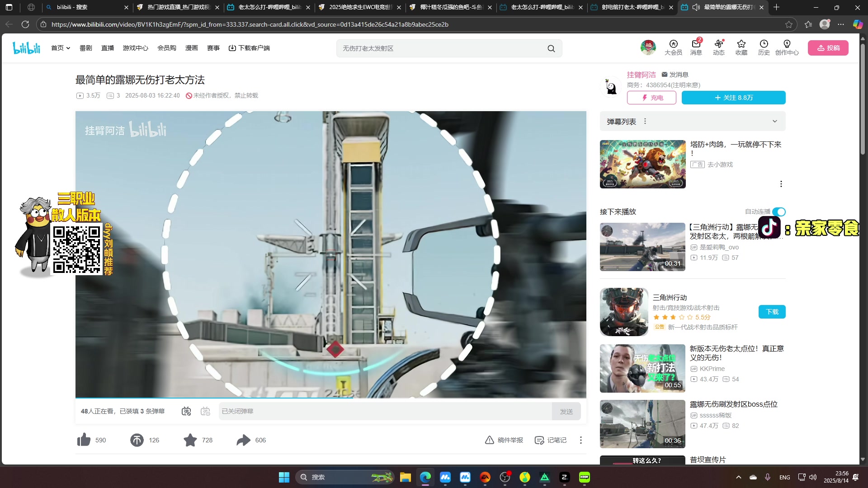
Task: Open the 历史 watch history icon
Action: click(764, 47)
